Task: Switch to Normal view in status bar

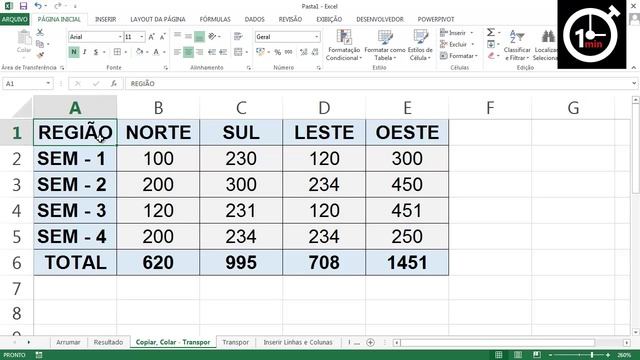Action: click(498, 355)
